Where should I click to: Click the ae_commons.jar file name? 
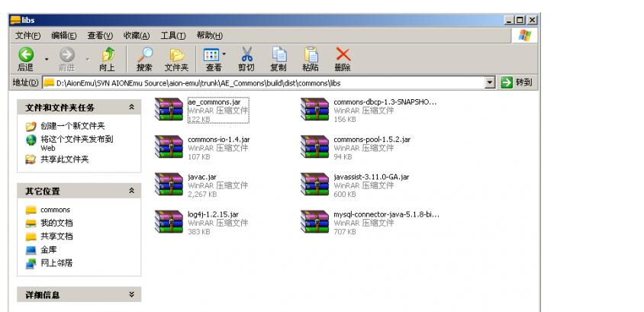pyautogui.click(x=214, y=101)
